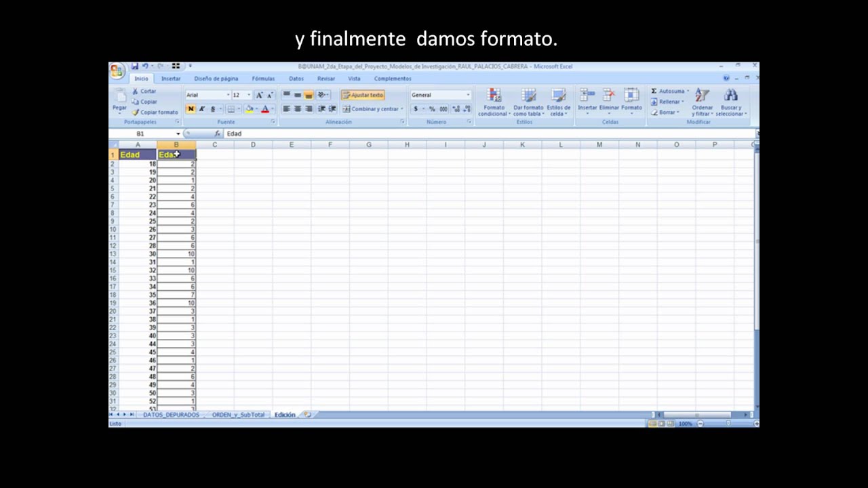The height and width of the screenshot is (488, 868).
Task: Select column C header
Action: point(214,144)
